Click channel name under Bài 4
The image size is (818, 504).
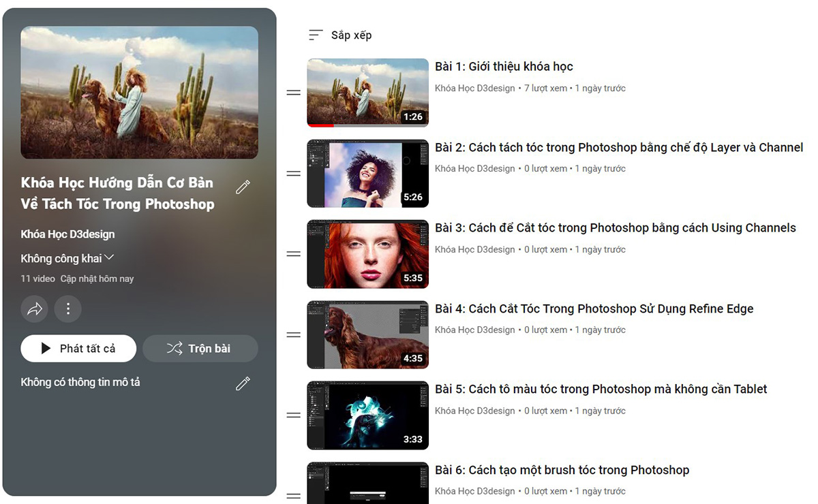tap(475, 330)
